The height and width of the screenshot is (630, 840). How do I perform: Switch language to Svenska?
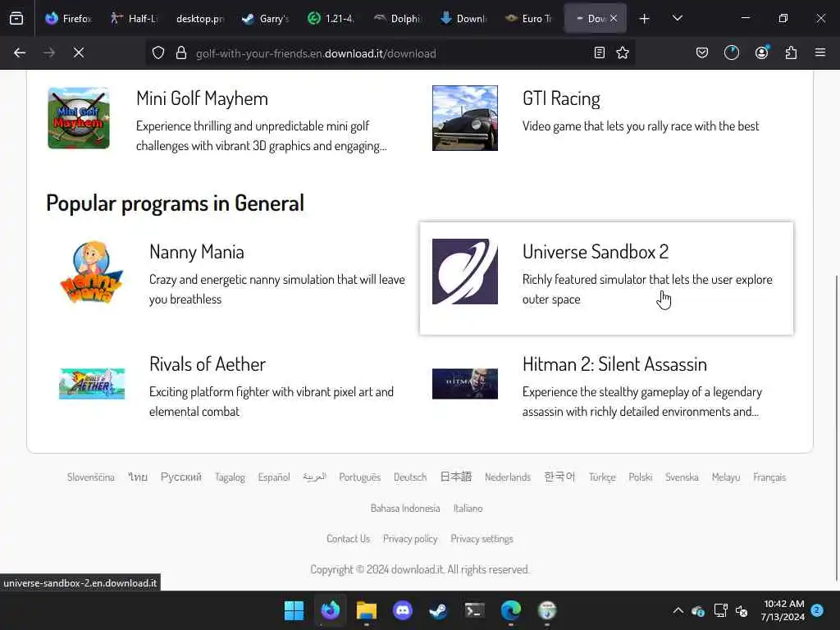click(x=682, y=477)
